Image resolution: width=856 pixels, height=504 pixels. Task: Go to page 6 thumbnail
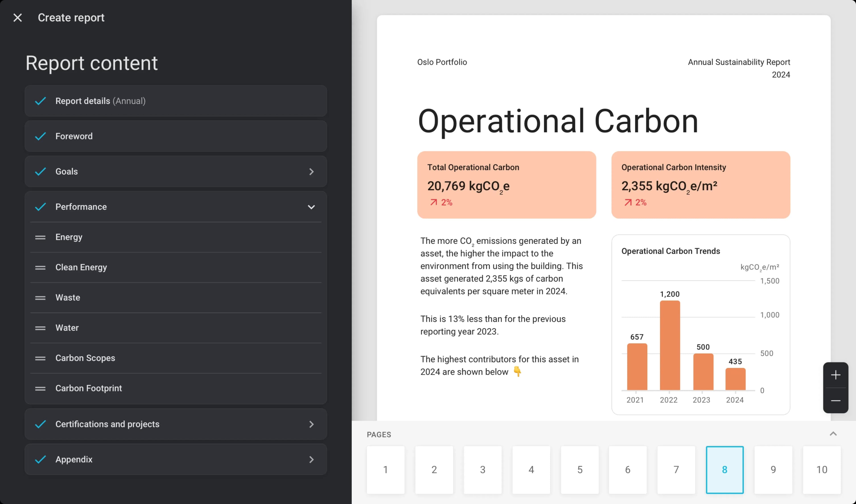click(x=628, y=470)
